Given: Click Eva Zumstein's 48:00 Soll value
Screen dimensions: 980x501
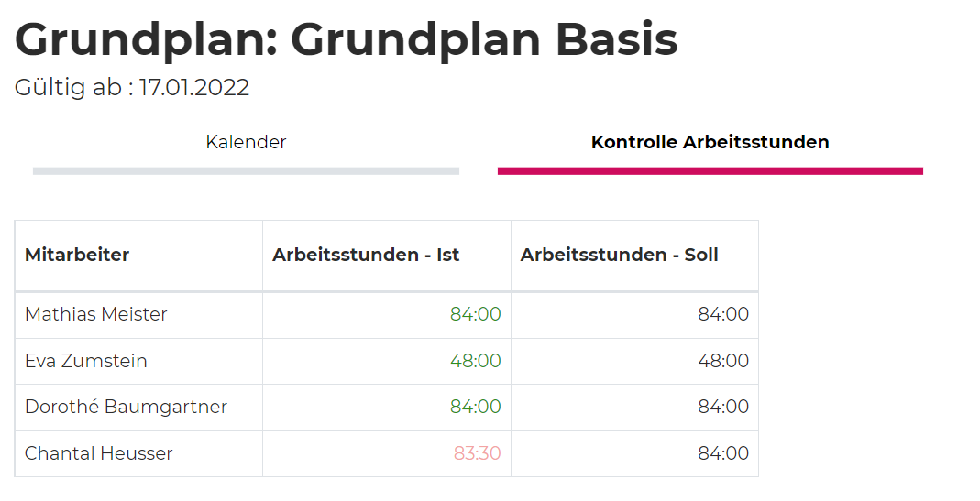Looking at the screenshot, I should pyautogui.click(x=723, y=361).
